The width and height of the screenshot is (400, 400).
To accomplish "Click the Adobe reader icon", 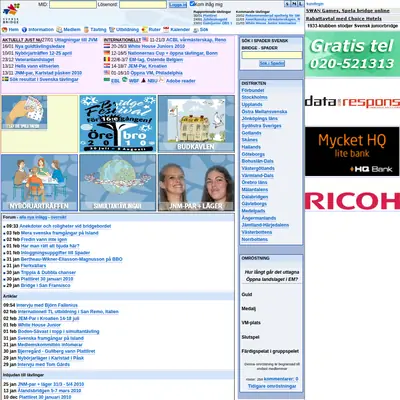I will coord(162,80).
